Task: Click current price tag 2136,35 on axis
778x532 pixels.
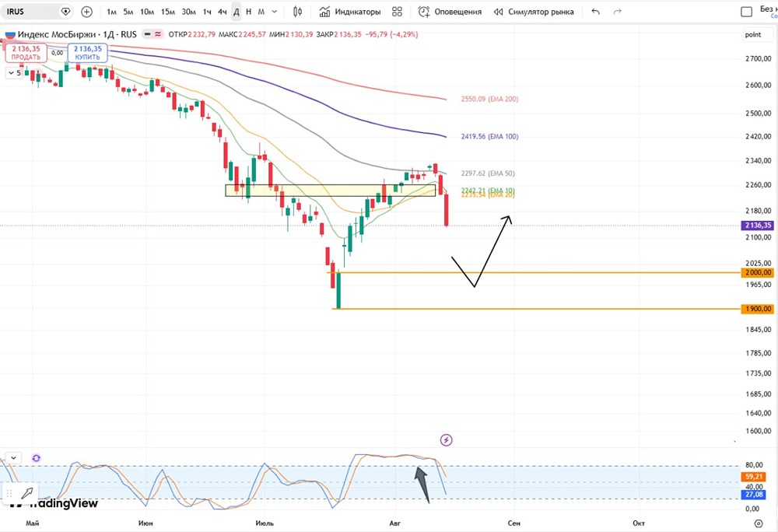Action: (x=758, y=225)
